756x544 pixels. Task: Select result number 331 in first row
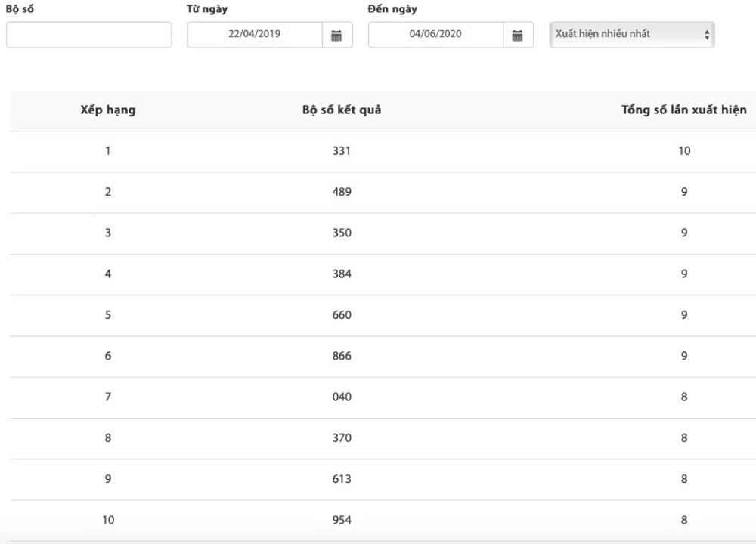click(342, 151)
